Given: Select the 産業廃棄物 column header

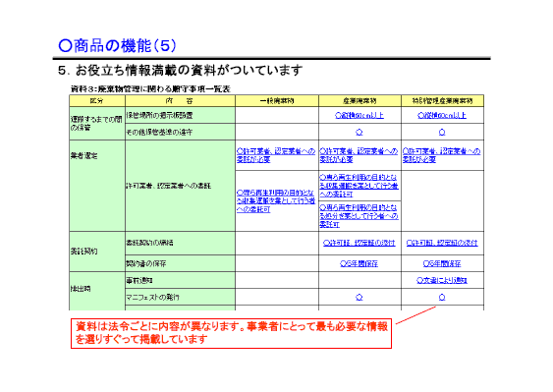Looking at the screenshot, I should point(359,101).
